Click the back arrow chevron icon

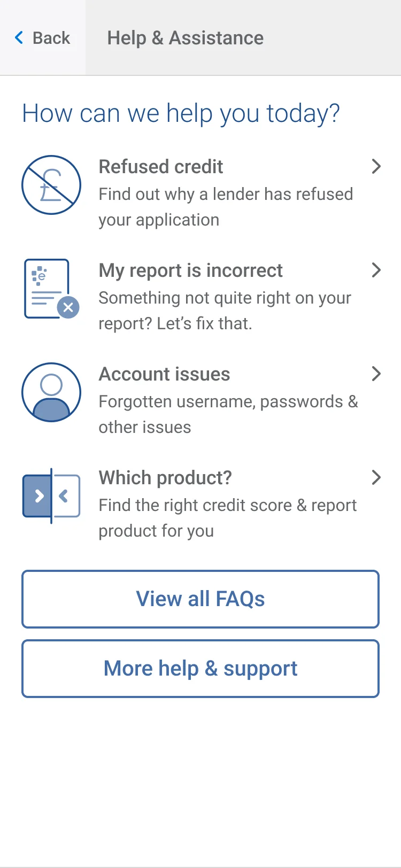[19, 37]
